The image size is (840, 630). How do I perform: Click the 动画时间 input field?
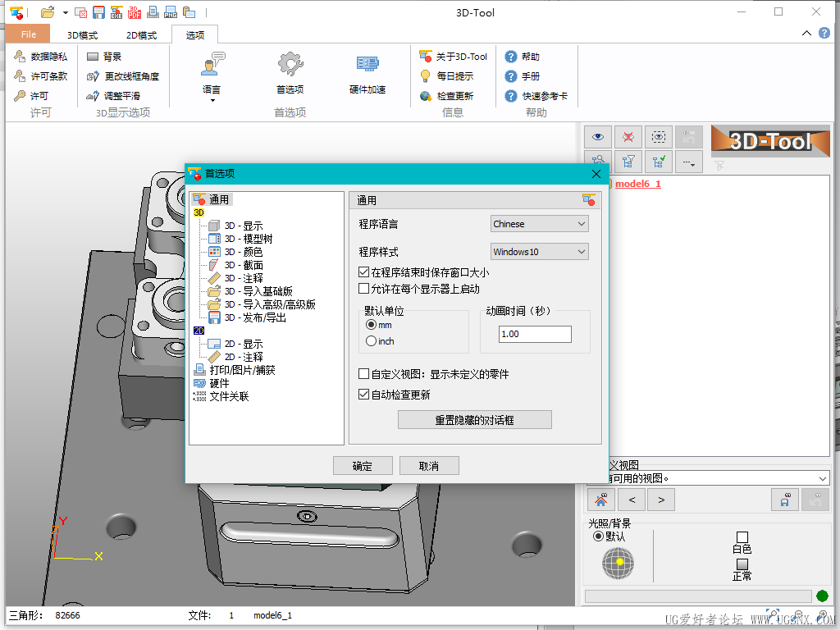click(535, 335)
